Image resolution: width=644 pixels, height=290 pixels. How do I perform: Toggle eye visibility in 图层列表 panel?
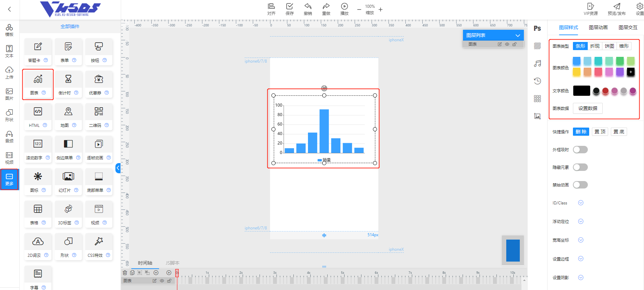pyautogui.click(x=507, y=44)
